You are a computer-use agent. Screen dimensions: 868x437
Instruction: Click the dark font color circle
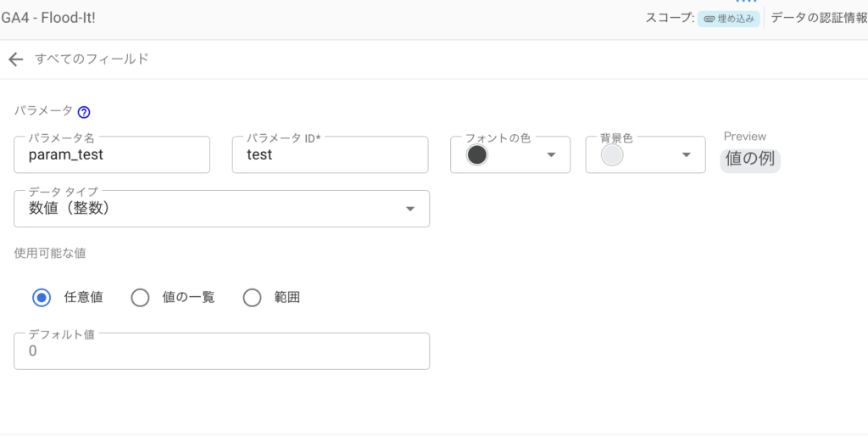coord(477,155)
